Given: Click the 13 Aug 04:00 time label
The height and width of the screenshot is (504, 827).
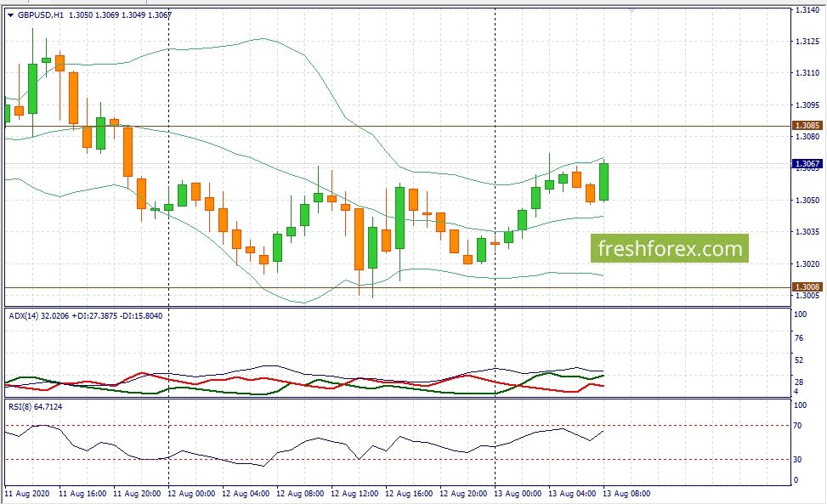Looking at the screenshot, I should (x=572, y=494).
